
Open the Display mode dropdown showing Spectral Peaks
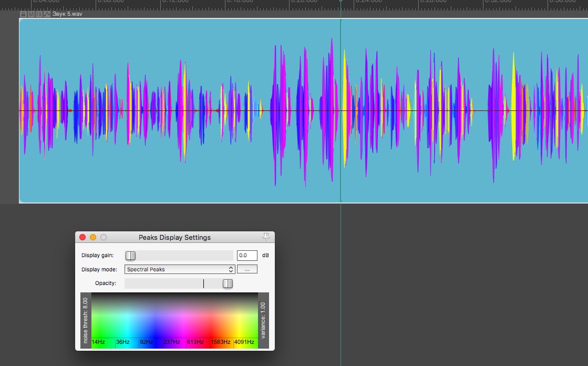click(x=180, y=269)
